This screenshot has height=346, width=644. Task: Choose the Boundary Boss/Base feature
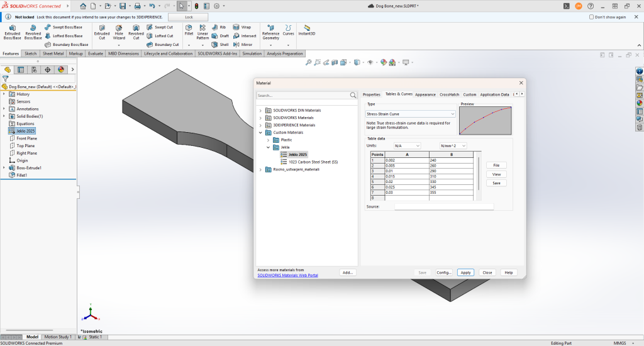66,45
